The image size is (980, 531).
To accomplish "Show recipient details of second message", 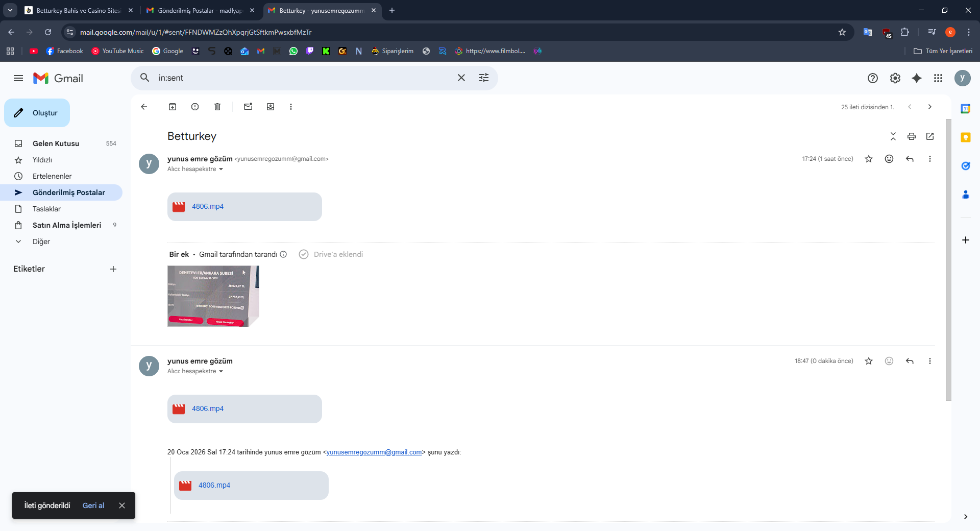I will point(221,371).
